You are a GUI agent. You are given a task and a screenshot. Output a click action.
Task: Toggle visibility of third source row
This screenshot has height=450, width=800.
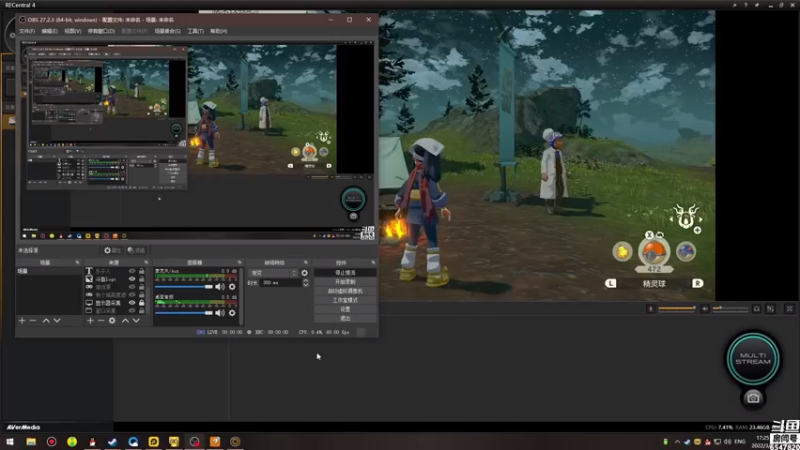click(132, 287)
